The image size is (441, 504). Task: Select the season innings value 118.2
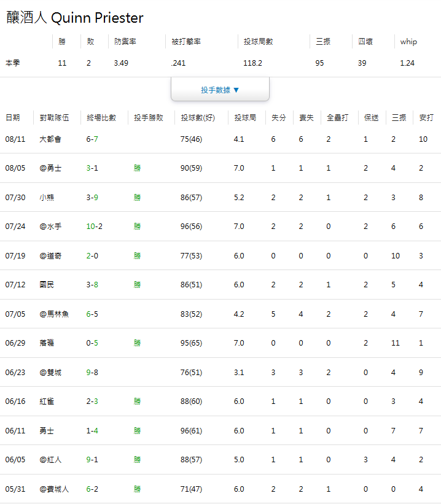pyautogui.click(x=252, y=63)
